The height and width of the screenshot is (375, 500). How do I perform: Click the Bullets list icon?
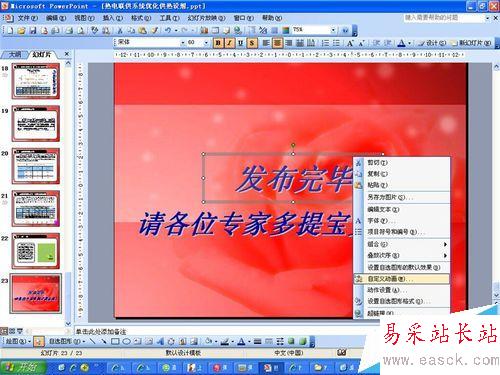(337, 43)
